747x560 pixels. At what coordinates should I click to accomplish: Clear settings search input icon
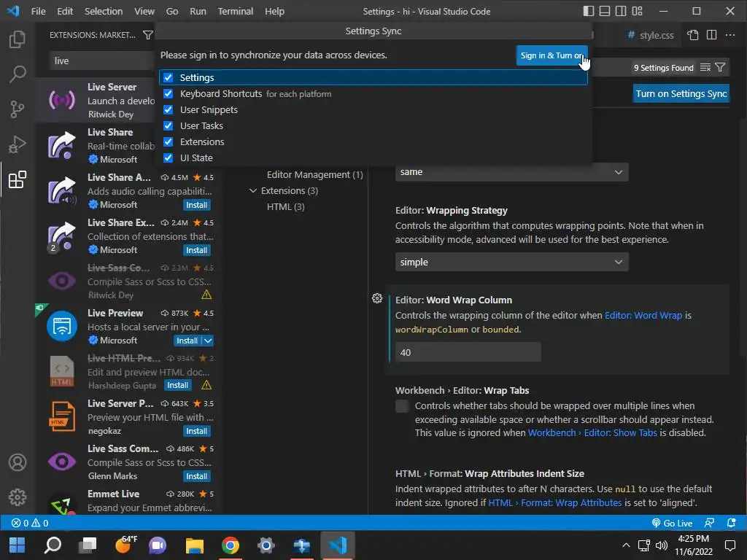point(705,68)
